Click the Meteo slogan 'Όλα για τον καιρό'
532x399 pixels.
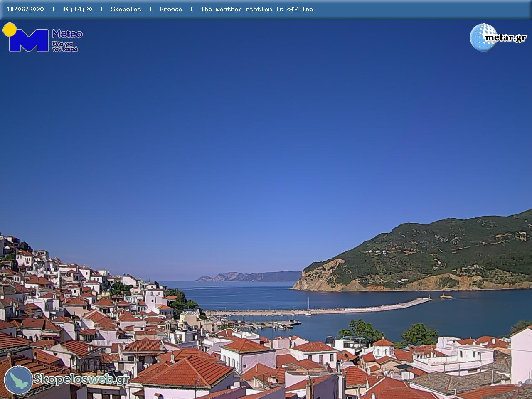pyautogui.click(x=65, y=46)
